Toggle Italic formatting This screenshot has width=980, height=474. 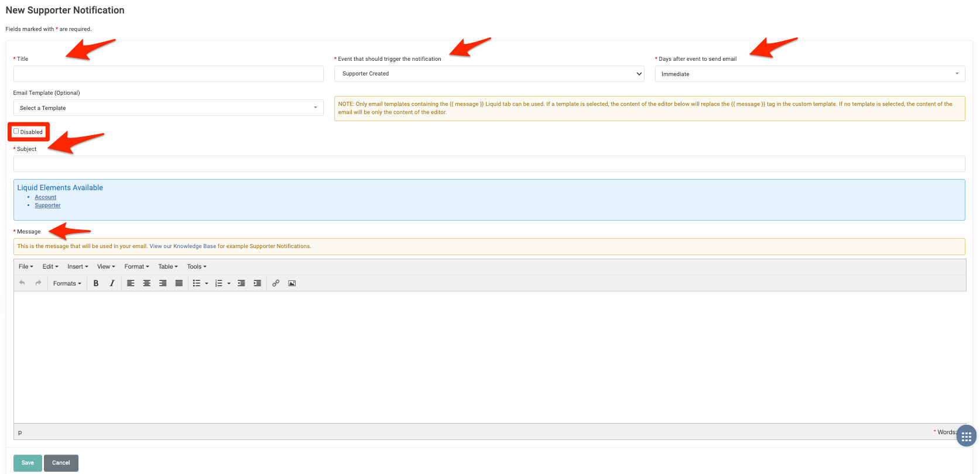pyautogui.click(x=112, y=283)
